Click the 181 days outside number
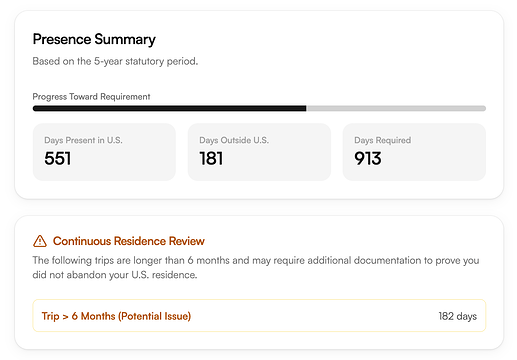 (x=211, y=158)
